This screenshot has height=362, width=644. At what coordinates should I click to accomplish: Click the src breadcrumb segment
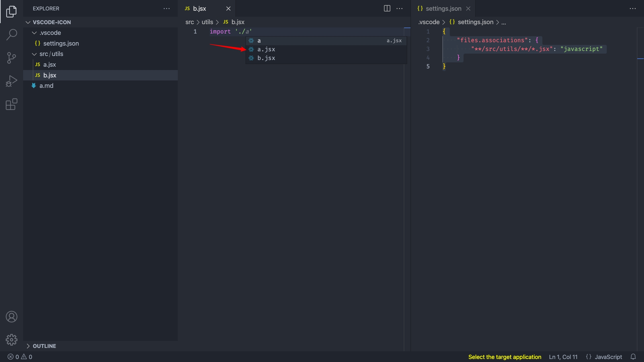tap(190, 22)
